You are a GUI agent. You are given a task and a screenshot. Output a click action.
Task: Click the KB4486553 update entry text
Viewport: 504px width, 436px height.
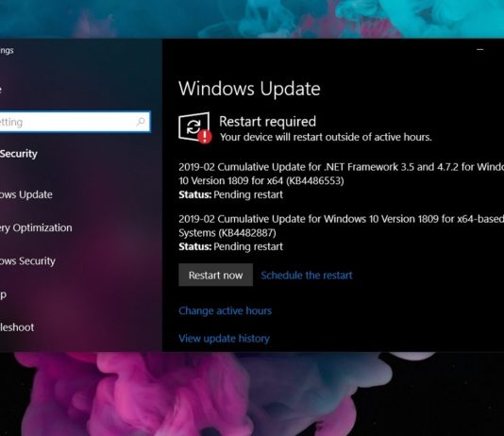(x=341, y=174)
